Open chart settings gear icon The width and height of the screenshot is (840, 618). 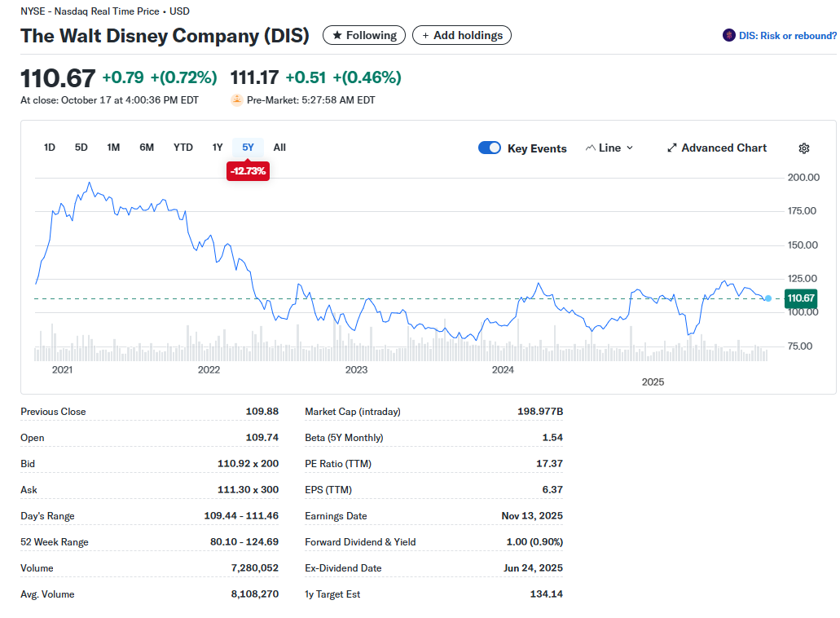point(803,148)
